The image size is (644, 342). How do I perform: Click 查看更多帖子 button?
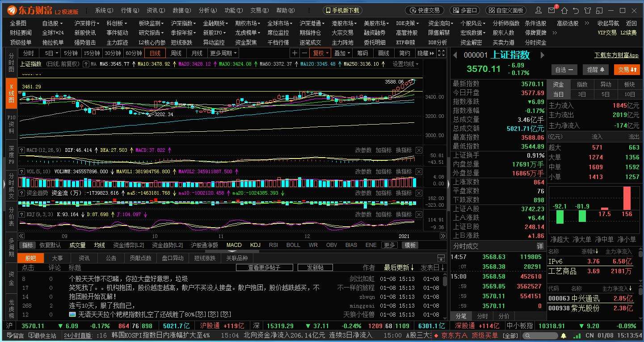264,267
